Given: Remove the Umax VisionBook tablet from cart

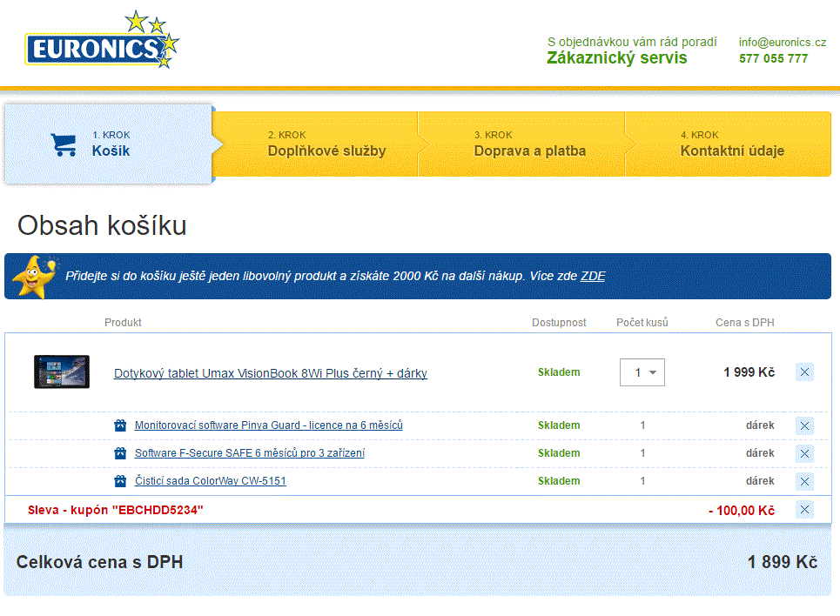Looking at the screenshot, I should click(x=804, y=372).
